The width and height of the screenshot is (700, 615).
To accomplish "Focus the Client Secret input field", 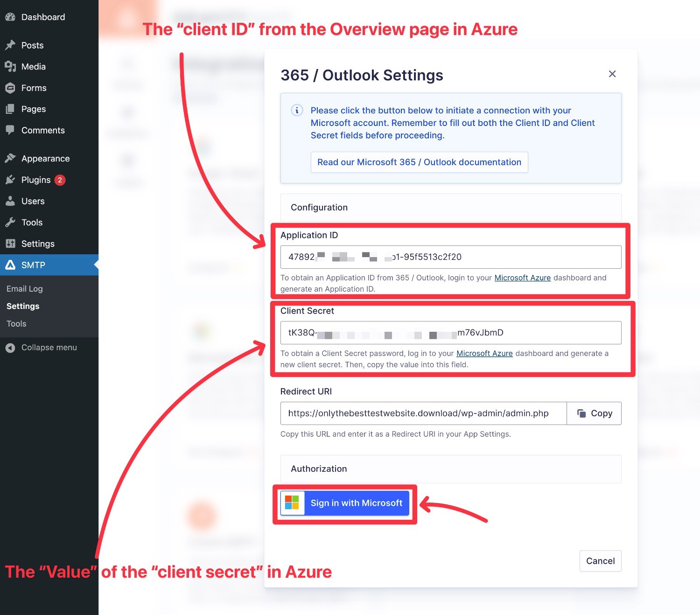I will (451, 333).
